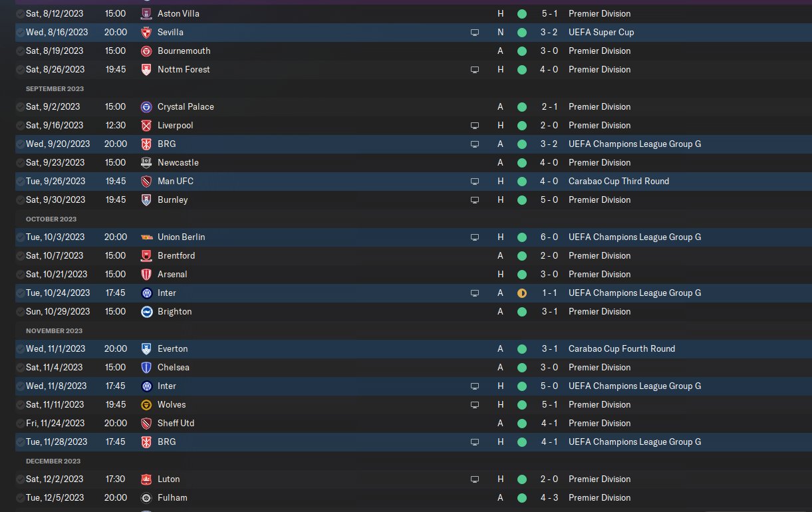Toggle the check mark beside Fri, 11/24/2023
The height and width of the screenshot is (512, 812).
tap(20, 423)
